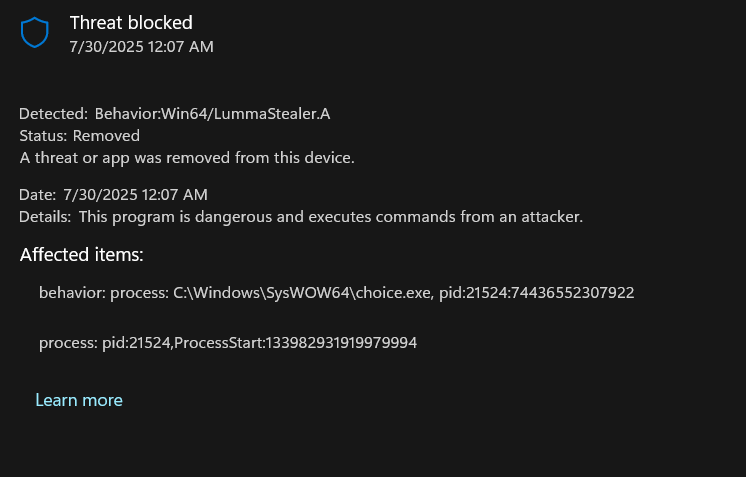The height and width of the screenshot is (477, 746).
Task: Click the Date: 7/30/2025 12:07 AM line
Action: click(113, 195)
